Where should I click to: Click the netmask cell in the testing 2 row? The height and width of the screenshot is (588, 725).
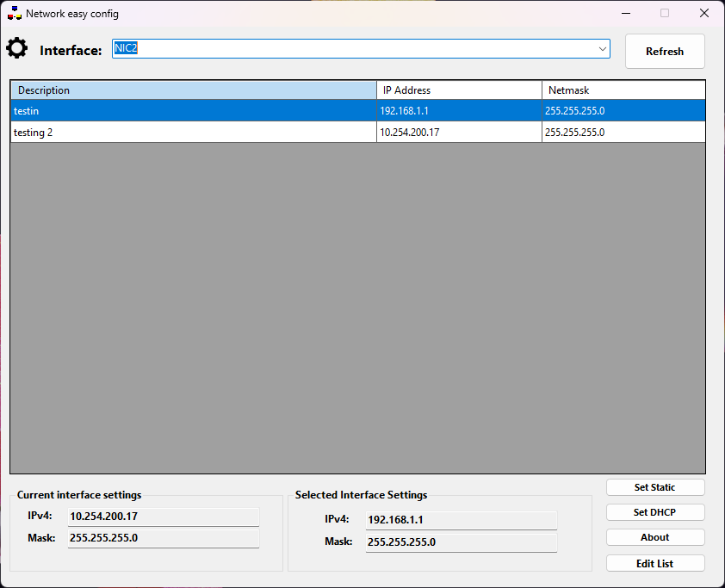point(623,133)
